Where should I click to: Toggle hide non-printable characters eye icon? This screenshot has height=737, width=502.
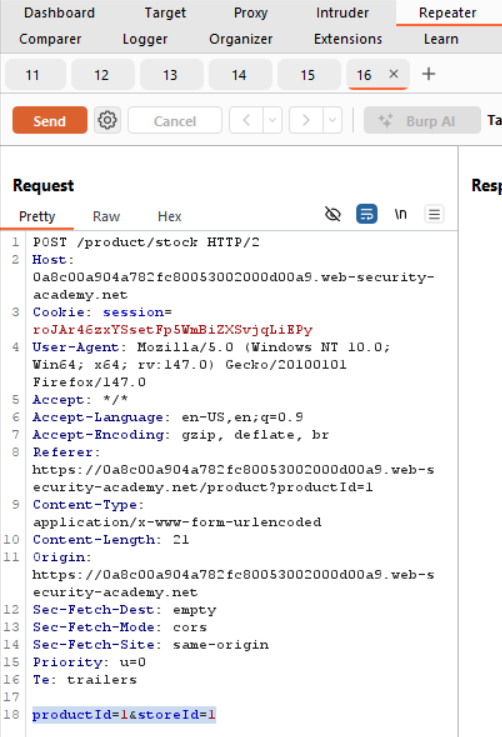333,214
